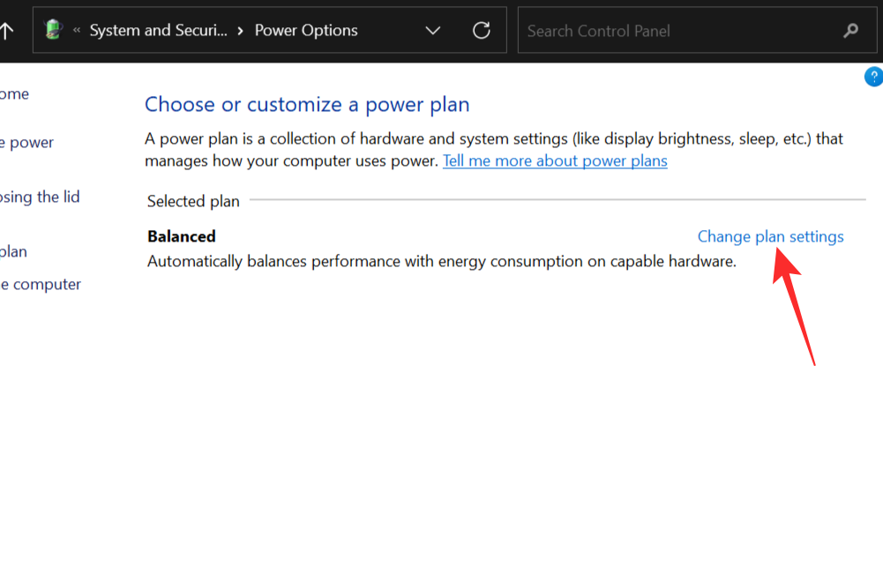This screenshot has width=883, height=588.
Task: Click empty space in the address bar
Action: pyautogui.click(x=388, y=31)
